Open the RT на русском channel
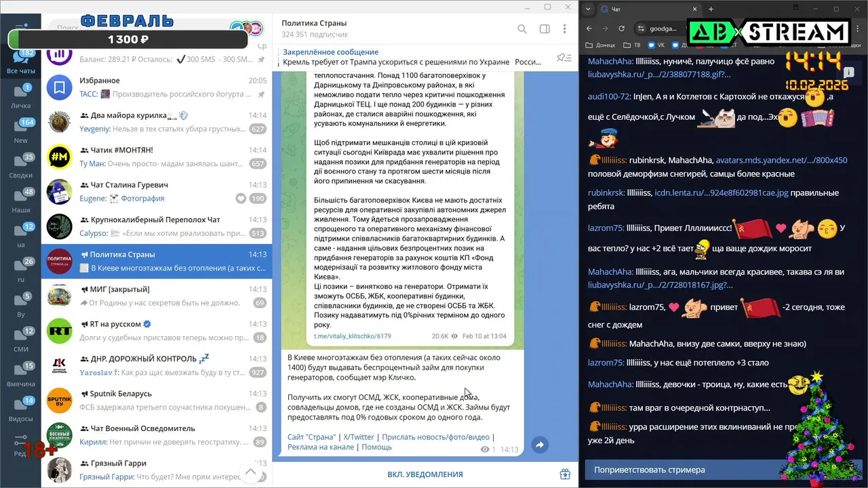The height and width of the screenshot is (488, 868). click(x=157, y=331)
